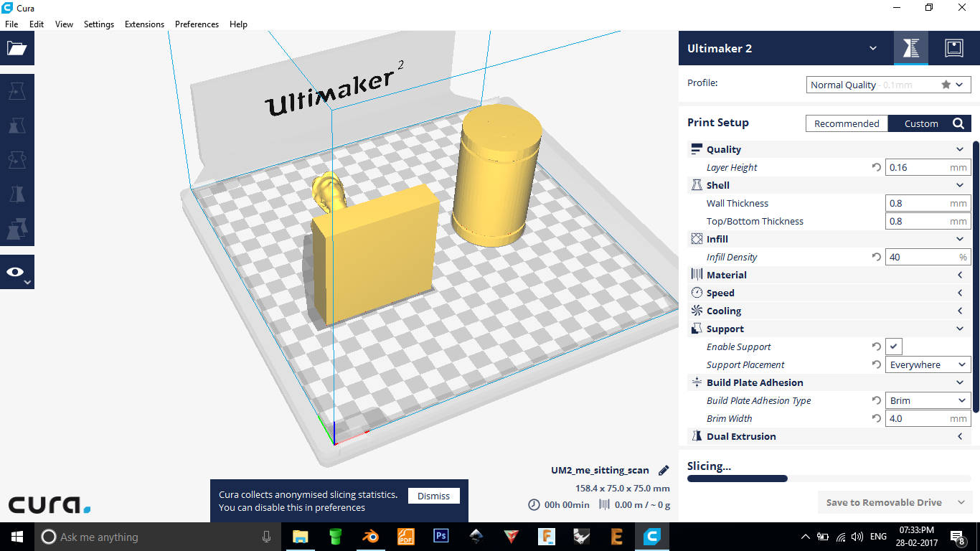Viewport: 980px width, 551px height.
Task: Click the Wall Thickness input field
Action: pos(928,203)
